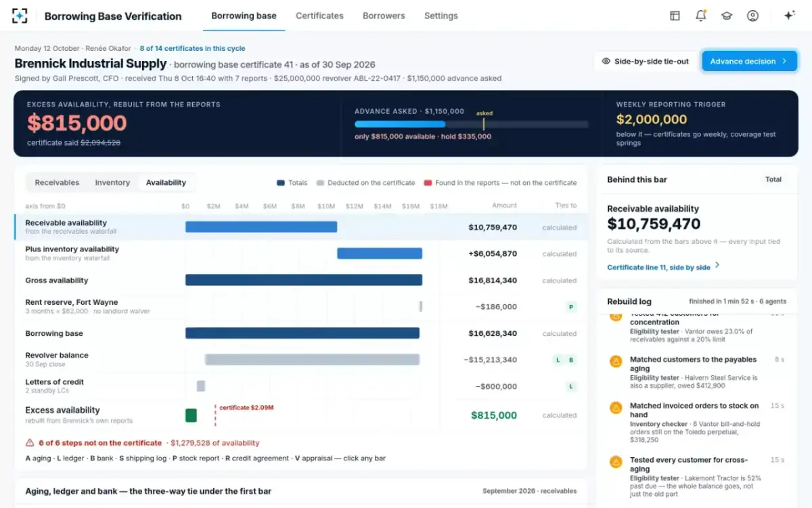
Task: Select the Inventory segment
Action: (x=112, y=183)
